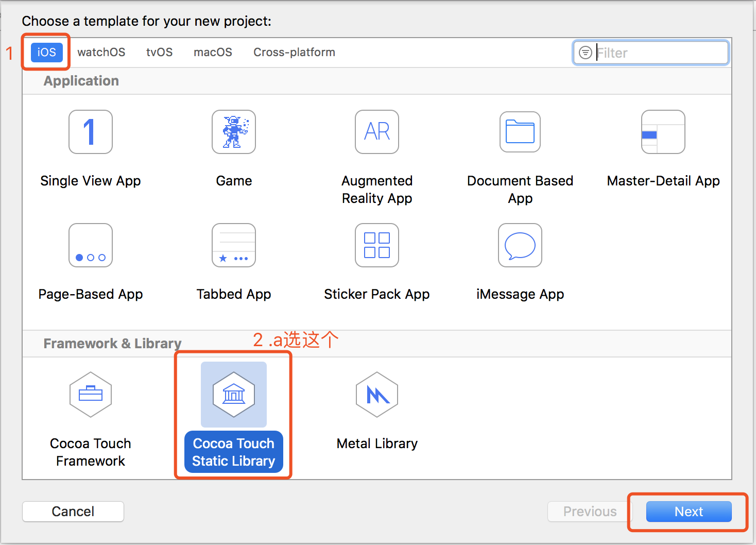Choose the Master-Detail App icon
Viewport: 756px width, 545px height.
pyautogui.click(x=663, y=132)
